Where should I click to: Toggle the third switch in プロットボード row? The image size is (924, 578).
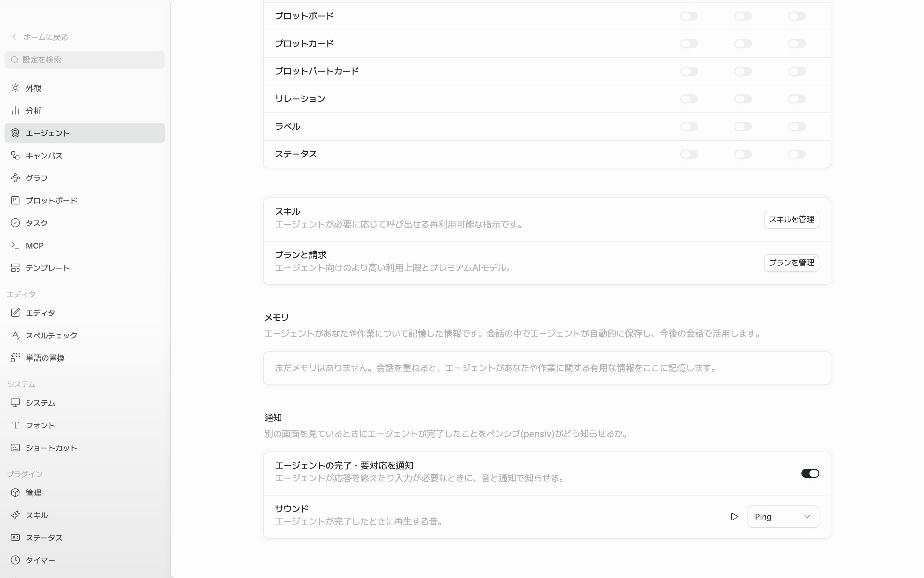coord(797,16)
